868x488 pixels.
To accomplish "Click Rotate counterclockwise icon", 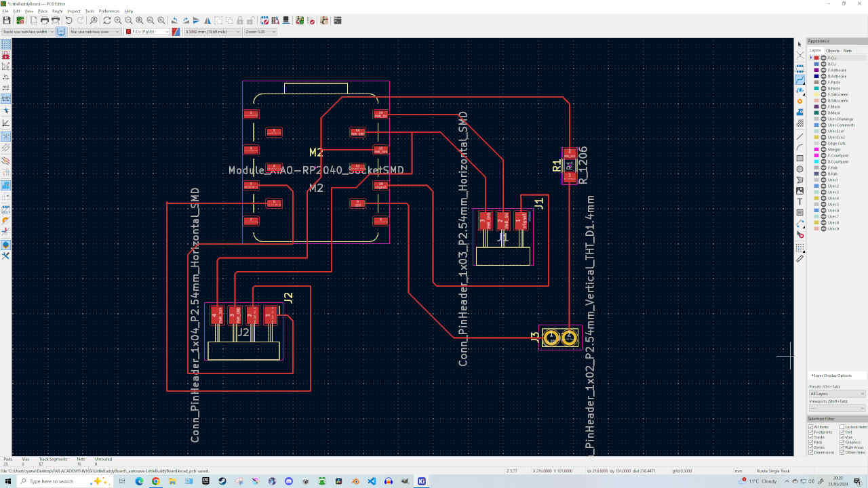I will (x=174, y=20).
